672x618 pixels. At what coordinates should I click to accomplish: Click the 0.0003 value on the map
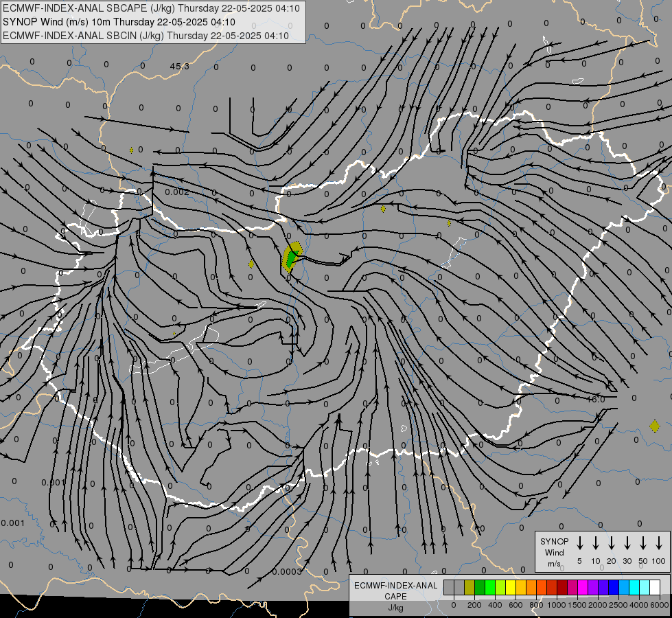point(287,571)
